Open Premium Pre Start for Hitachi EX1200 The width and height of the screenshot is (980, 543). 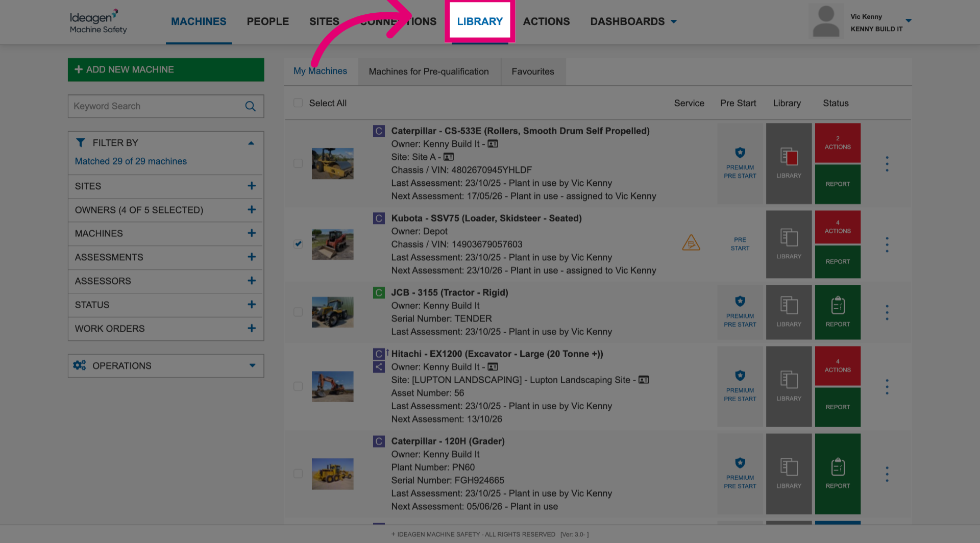(x=740, y=386)
